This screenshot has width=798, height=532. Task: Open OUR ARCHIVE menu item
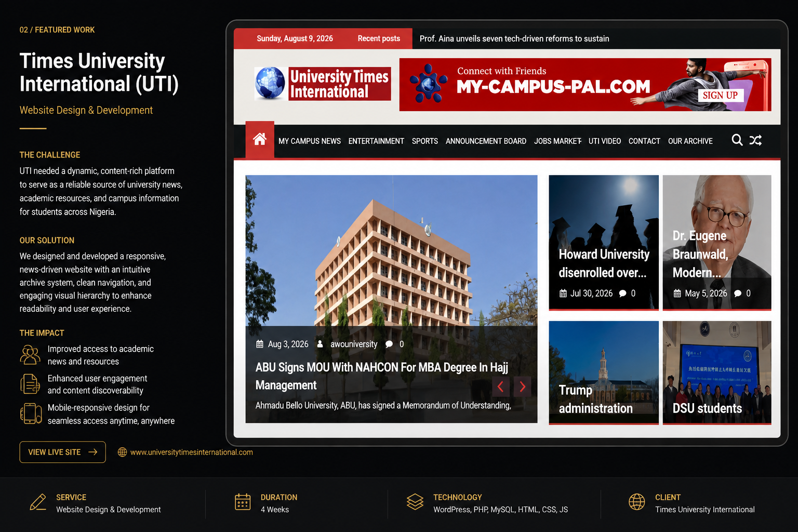[x=690, y=141]
